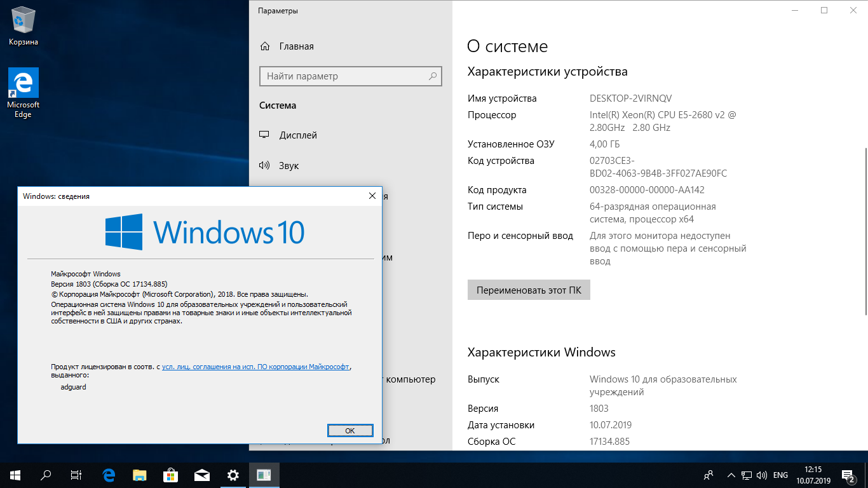Click the О системе page heading
868x488 pixels.
[x=507, y=46]
